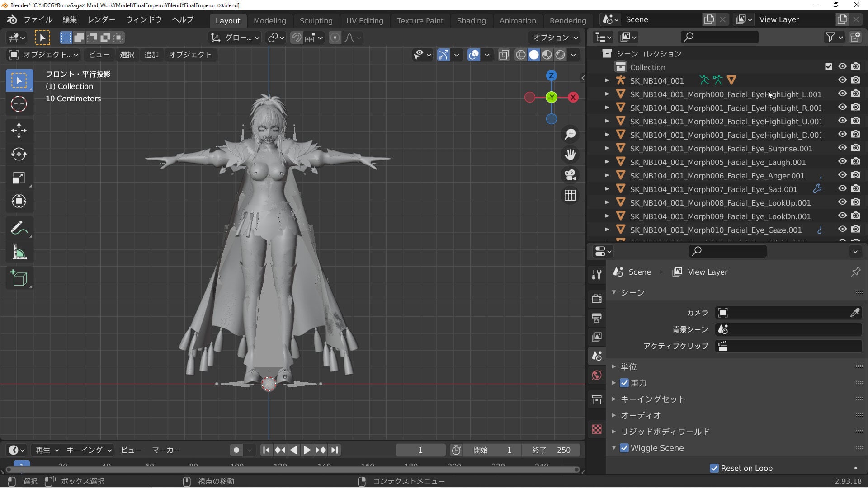868x488 pixels.
Task: Activate the Measure tool
Action: pos(19,252)
